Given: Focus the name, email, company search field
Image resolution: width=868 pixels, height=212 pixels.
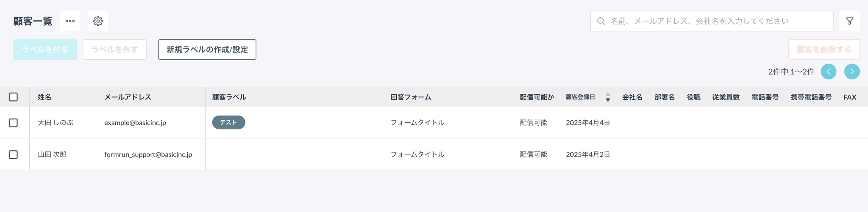Looking at the screenshot, I should (x=712, y=21).
